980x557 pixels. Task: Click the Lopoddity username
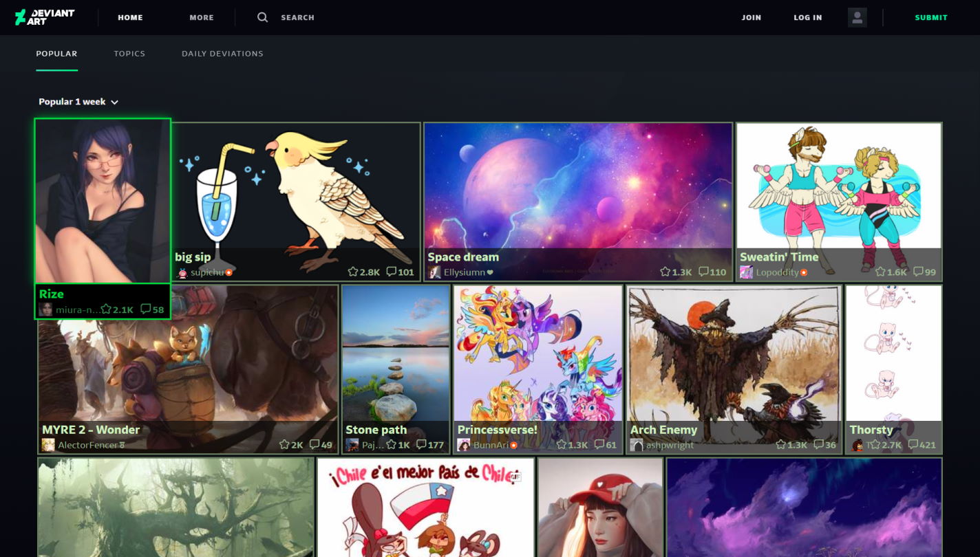click(778, 272)
